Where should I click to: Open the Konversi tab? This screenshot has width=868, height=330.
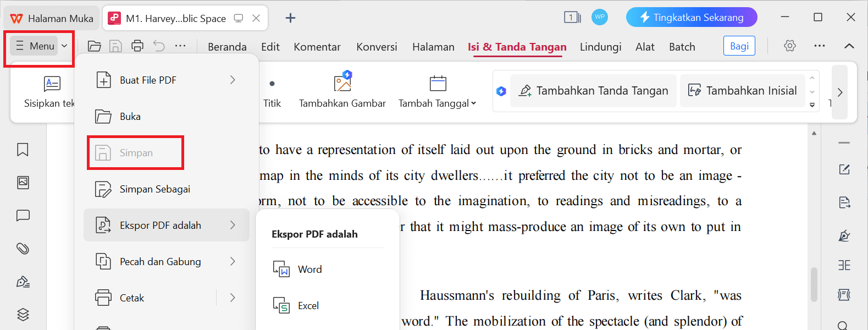377,47
